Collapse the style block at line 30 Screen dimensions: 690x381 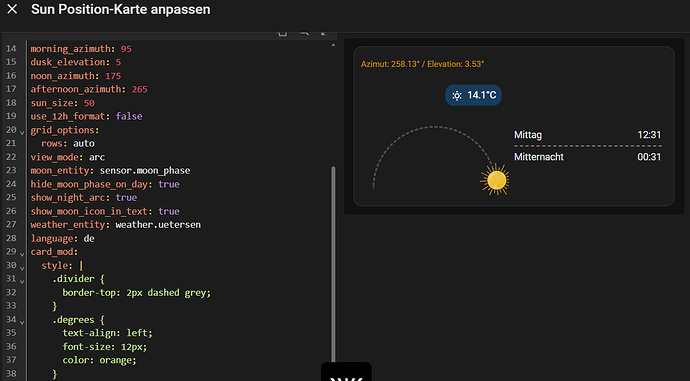click(x=22, y=267)
